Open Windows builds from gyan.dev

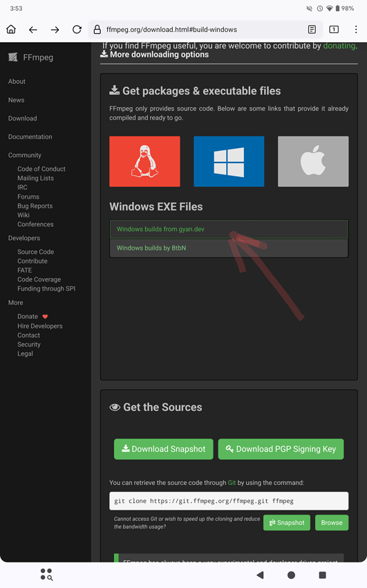tap(229, 229)
